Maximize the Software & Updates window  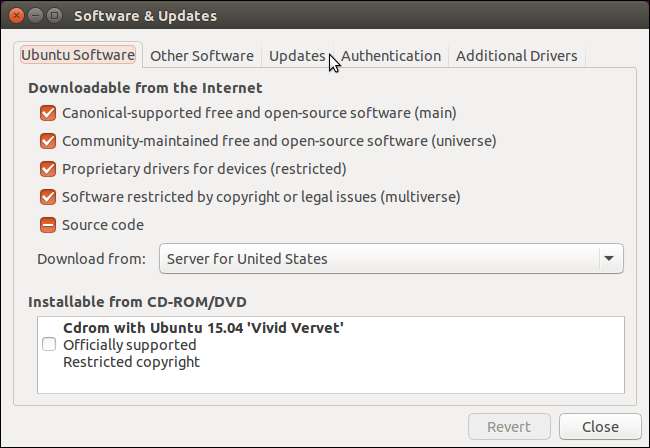53,16
